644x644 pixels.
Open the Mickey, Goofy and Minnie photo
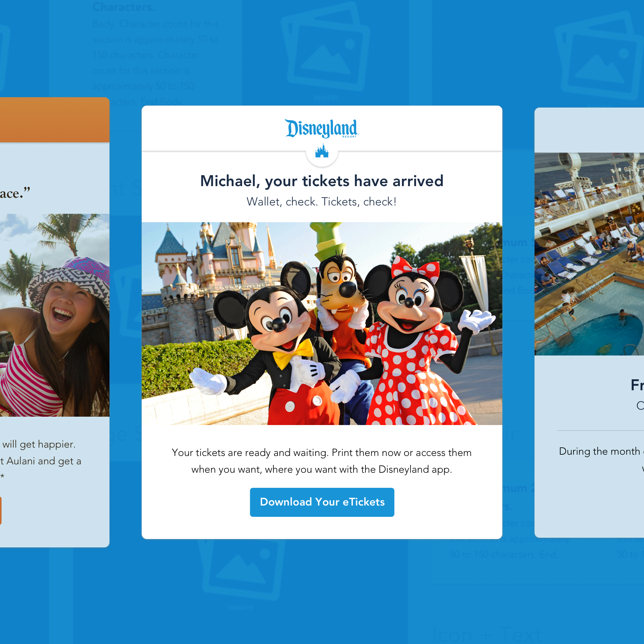322,323
